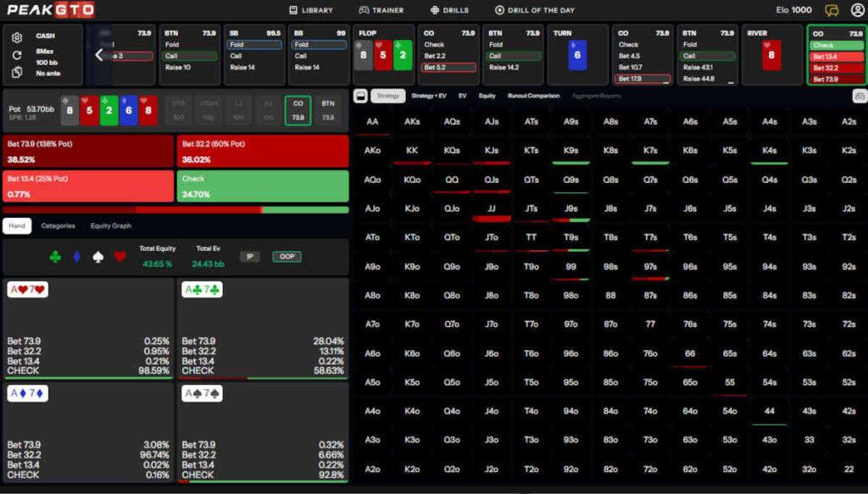Click the Bet 13.4 (25% Pot) action bar
Image resolution: width=868 pixels, height=494 pixels.
88,186
